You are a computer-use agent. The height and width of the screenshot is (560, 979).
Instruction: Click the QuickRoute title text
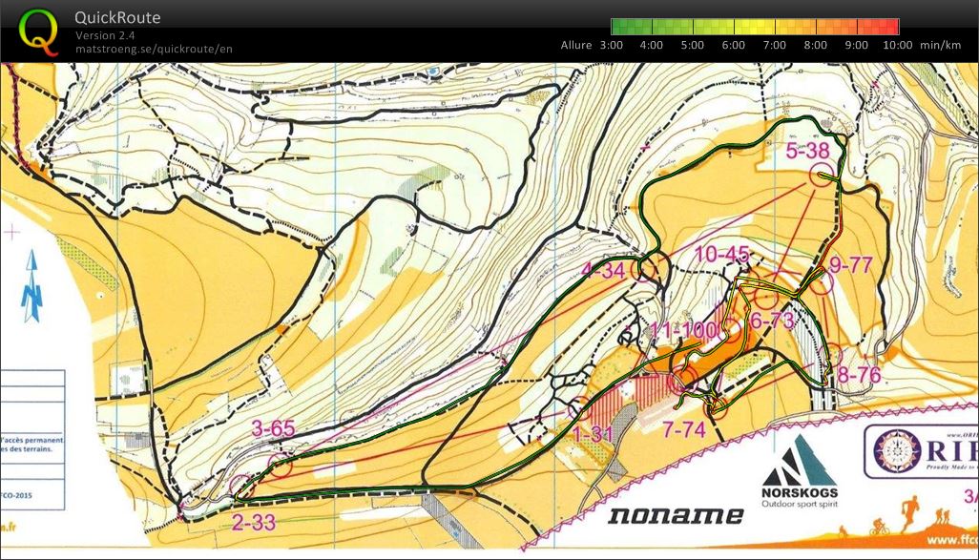(117, 17)
